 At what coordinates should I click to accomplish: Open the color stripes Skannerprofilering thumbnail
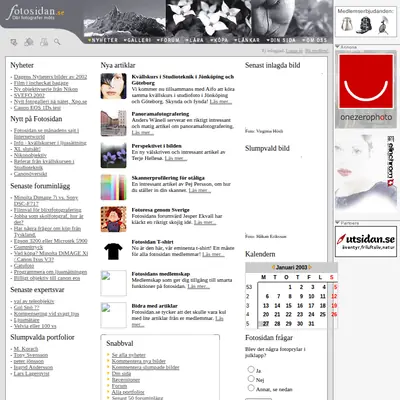click(x=113, y=187)
